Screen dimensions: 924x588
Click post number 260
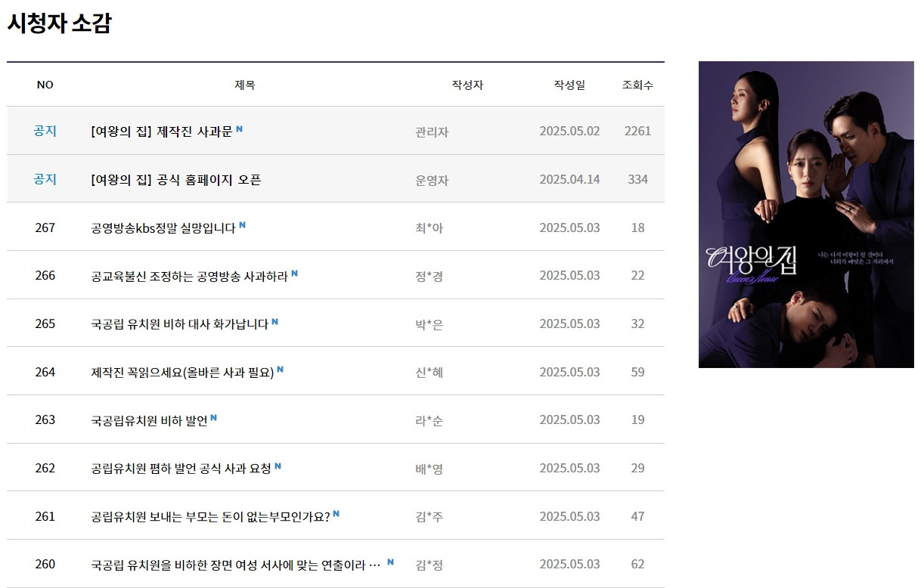45,565
